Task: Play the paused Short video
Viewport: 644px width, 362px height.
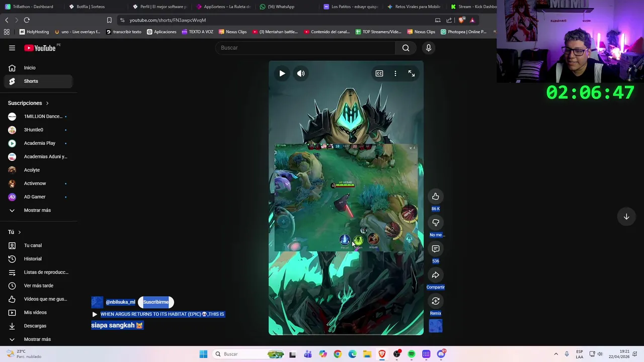Action: [282, 73]
